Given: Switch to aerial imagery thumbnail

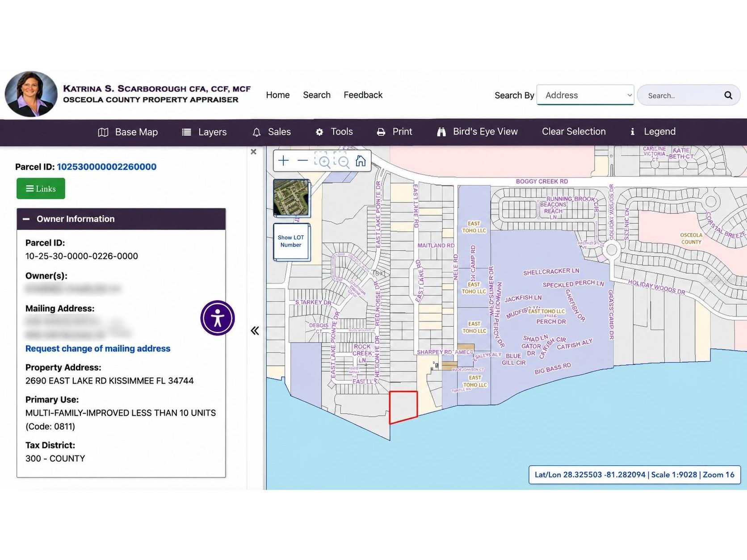Looking at the screenshot, I should click(x=291, y=197).
